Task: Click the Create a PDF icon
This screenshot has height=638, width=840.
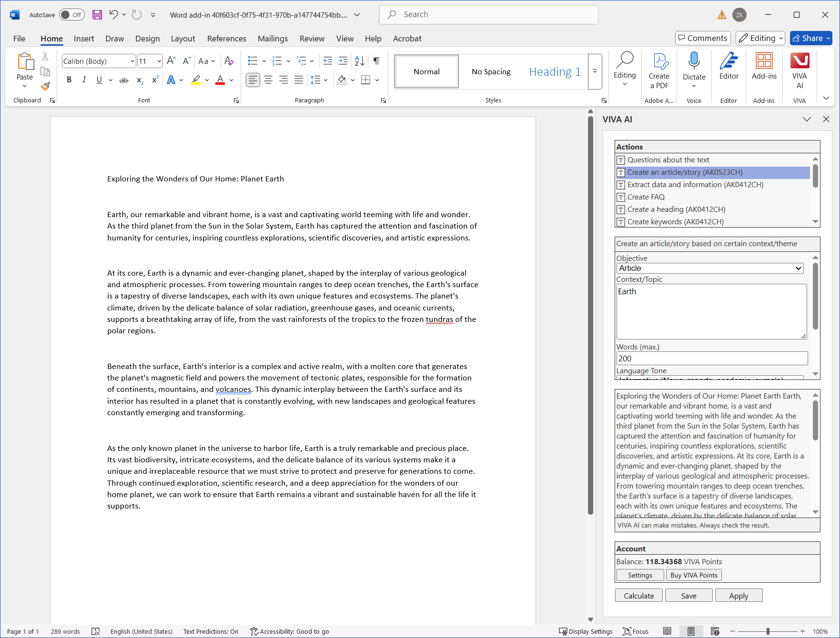Action: (659, 70)
